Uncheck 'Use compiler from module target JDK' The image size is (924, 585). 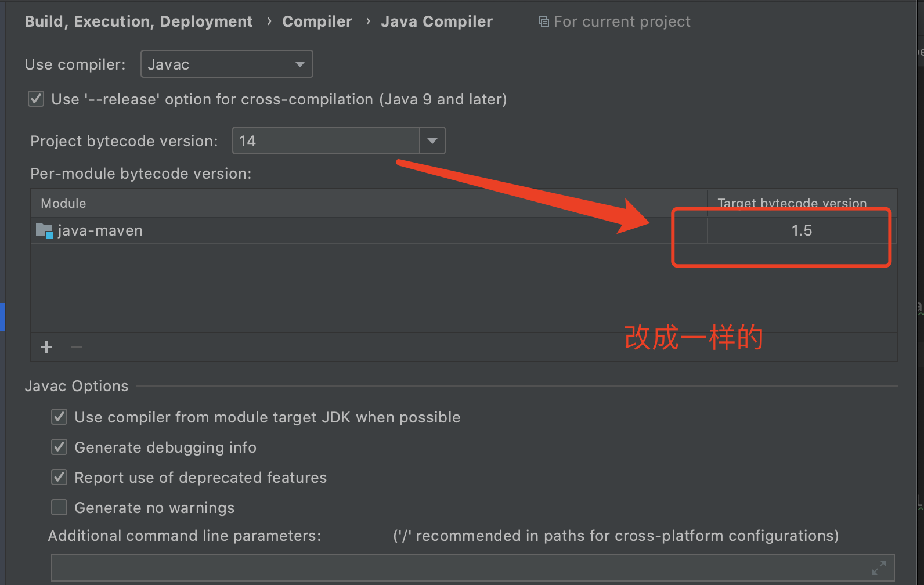click(59, 417)
